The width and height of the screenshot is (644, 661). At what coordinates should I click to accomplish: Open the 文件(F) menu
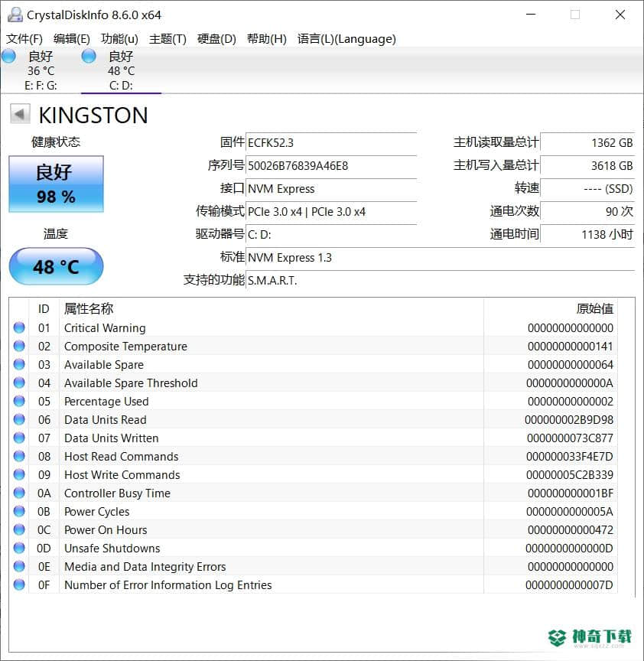click(x=24, y=39)
